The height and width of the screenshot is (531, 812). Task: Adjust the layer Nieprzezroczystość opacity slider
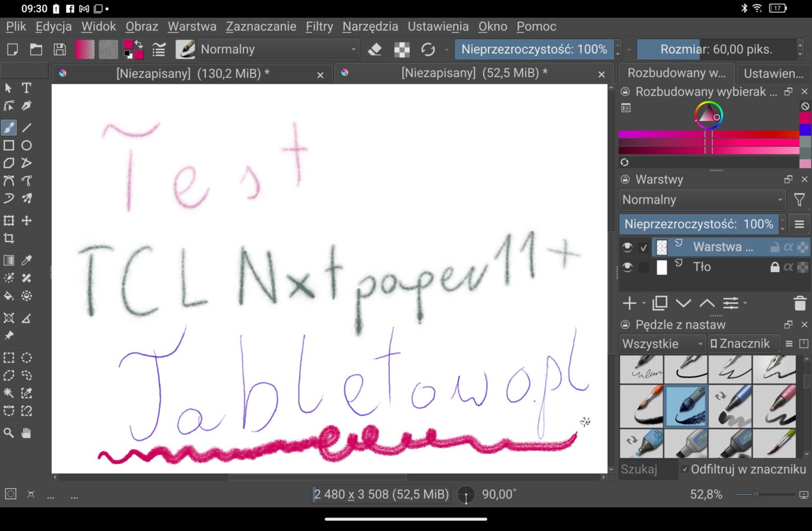click(x=699, y=224)
